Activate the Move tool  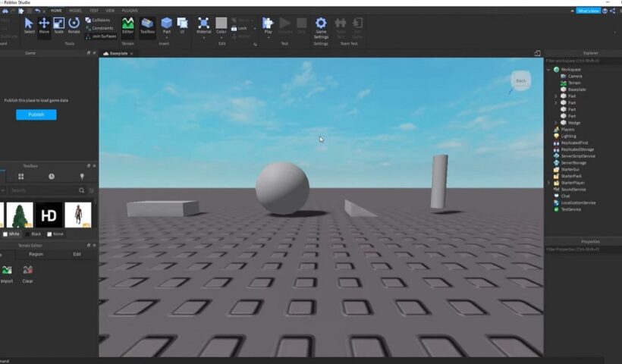[x=44, y=26]
